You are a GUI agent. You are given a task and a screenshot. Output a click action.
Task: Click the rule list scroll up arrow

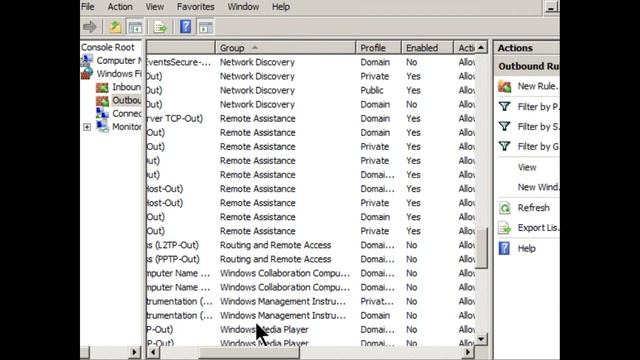481,48
